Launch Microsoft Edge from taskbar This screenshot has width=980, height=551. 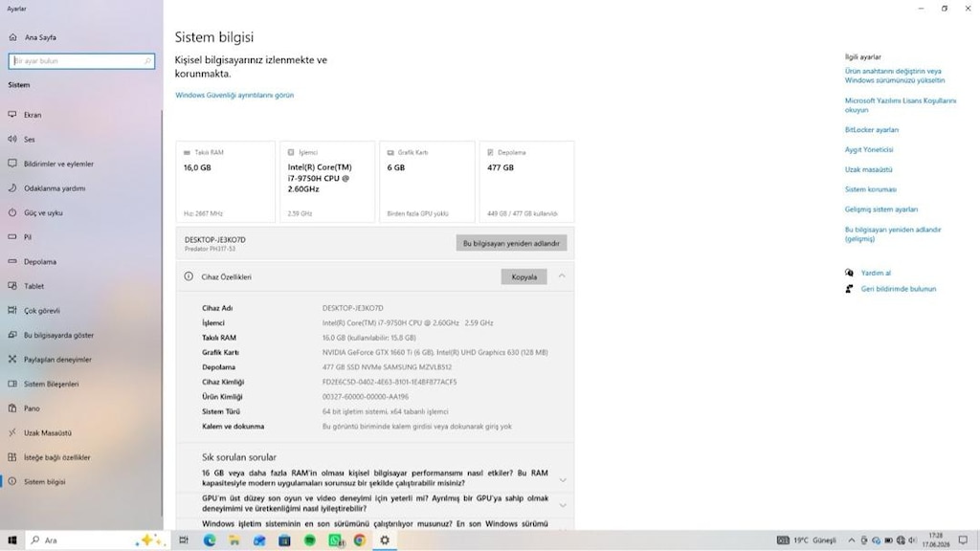point(210,540)
